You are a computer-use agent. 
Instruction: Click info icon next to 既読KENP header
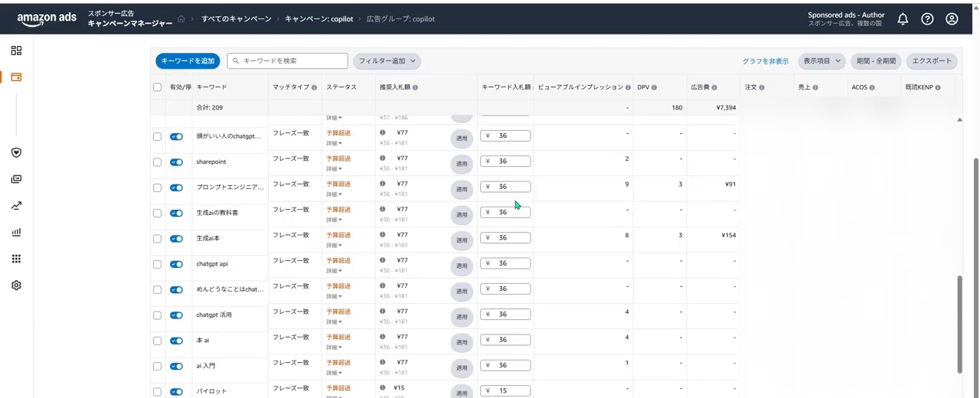pos(938,88)
